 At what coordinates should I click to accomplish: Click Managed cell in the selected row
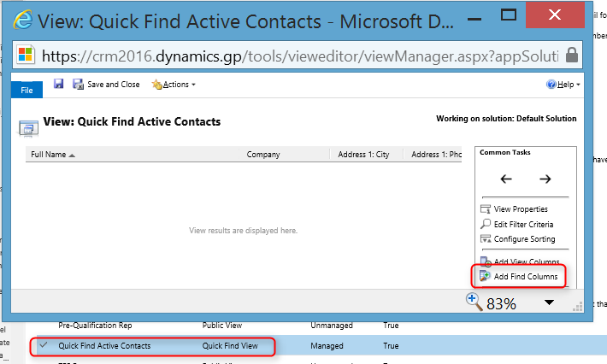(x=327, y=346)
